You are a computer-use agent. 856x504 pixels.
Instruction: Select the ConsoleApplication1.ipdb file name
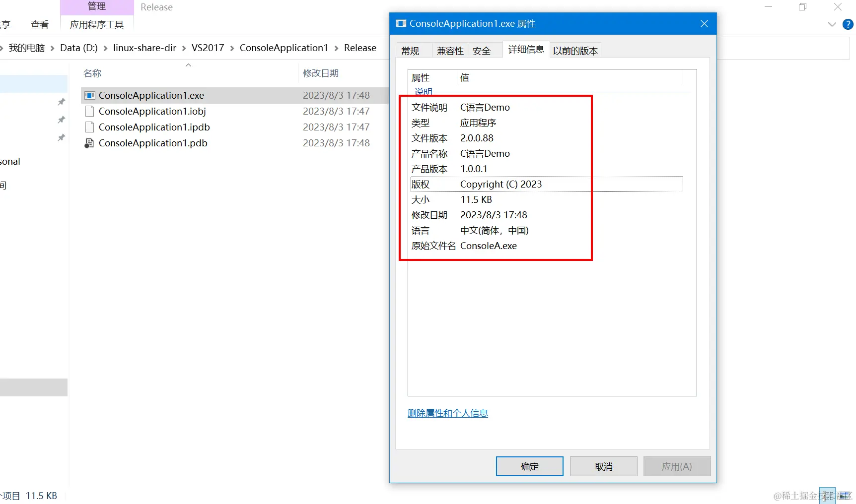[154, 127]
